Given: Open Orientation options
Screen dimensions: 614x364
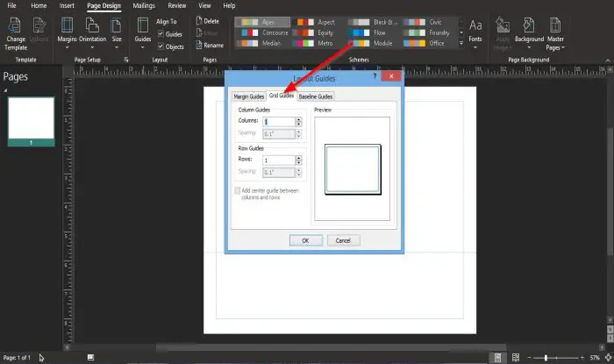Looking at the screenshot, I should coord(92,34).
